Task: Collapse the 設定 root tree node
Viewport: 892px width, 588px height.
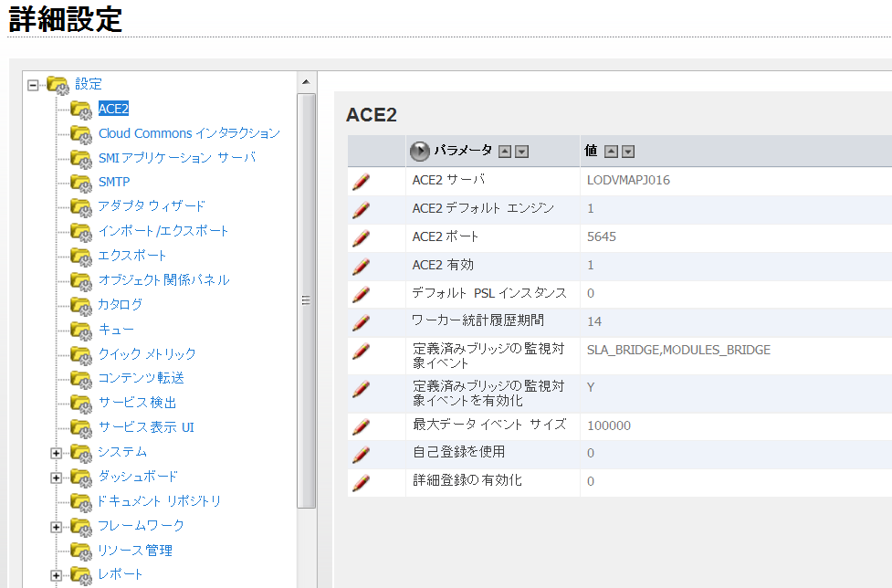Action: pyautogui.click(x=33, y=84)
